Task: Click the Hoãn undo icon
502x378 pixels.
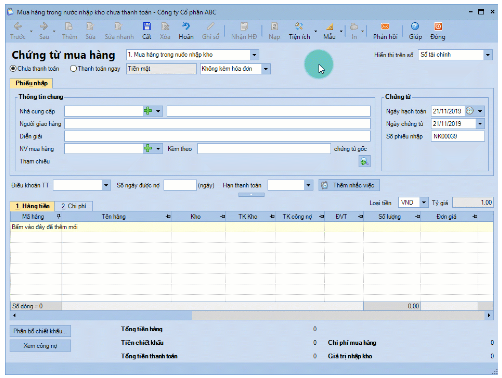Action: pyautogui.click(x=186, y=27)
